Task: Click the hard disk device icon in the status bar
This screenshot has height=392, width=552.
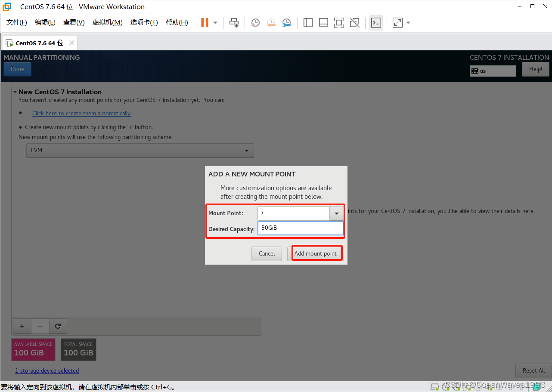Action: click(435, 386)
